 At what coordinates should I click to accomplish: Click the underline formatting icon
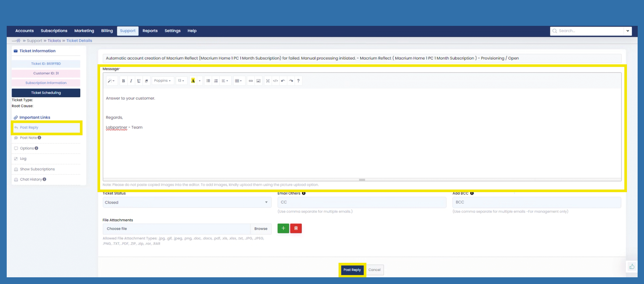coord(138,81)
